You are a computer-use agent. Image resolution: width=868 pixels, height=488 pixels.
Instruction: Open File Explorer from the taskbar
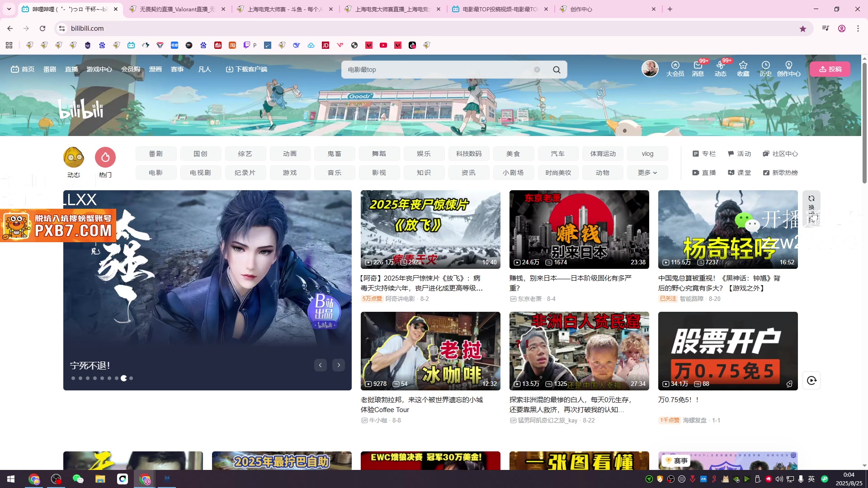(x=100, y=479)
